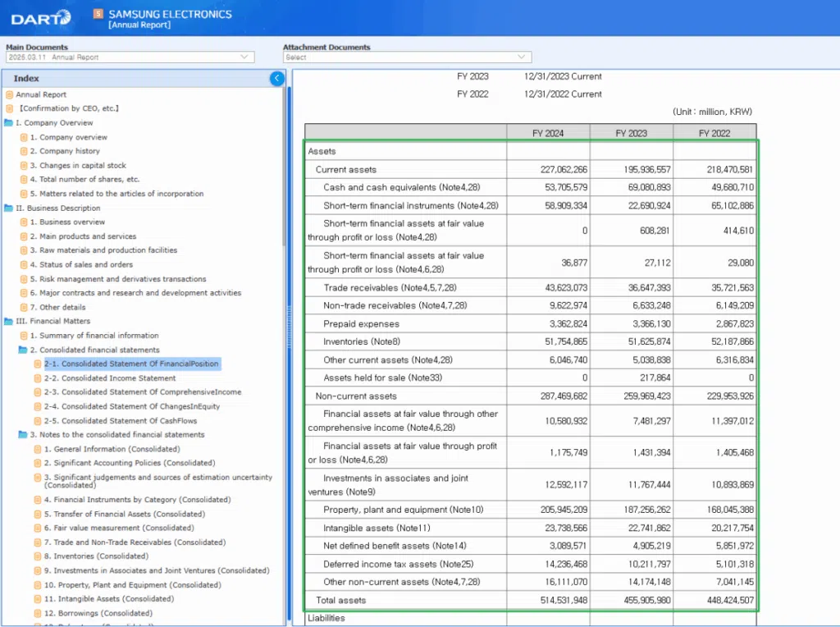The height and width of the screenshot is (627, 840).
Task: Click folder icon for Business Description
Action: (9, 208)
